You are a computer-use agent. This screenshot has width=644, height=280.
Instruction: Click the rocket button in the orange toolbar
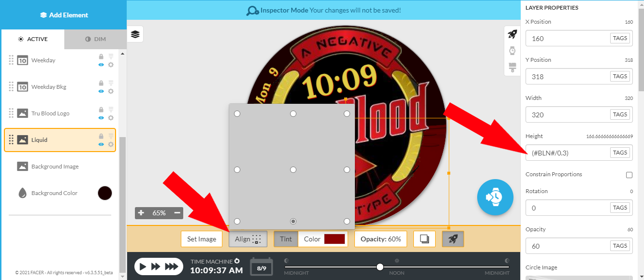453,239
